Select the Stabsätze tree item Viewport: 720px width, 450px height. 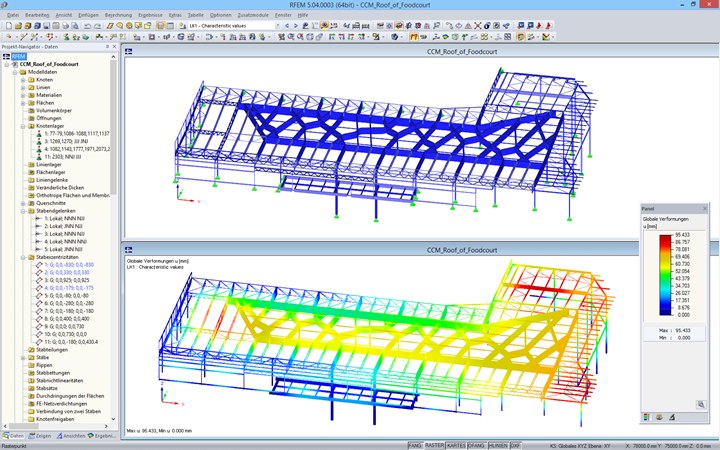pyautogui.click(x=46, y=388)
